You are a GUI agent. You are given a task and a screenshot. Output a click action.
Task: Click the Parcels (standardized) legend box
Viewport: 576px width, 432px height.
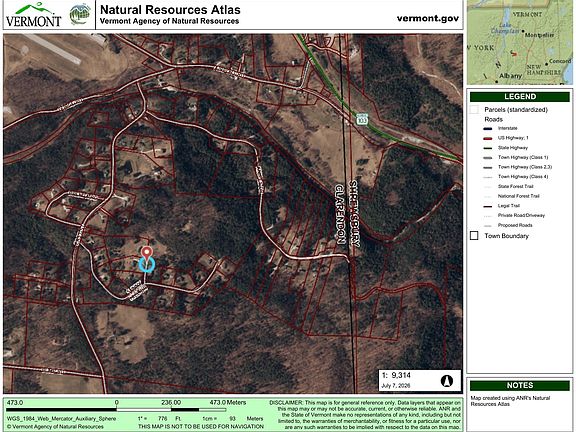(x=474, y=109)
